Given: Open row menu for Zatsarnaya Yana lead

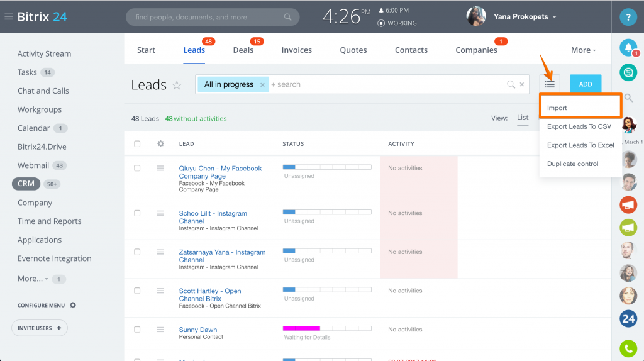Looking at the screenshot, I should point(160,252).
